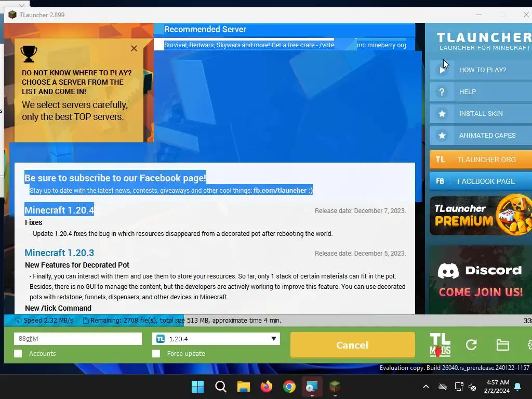
Task: Open the Facebook Page button
Action: coord(481,181)
